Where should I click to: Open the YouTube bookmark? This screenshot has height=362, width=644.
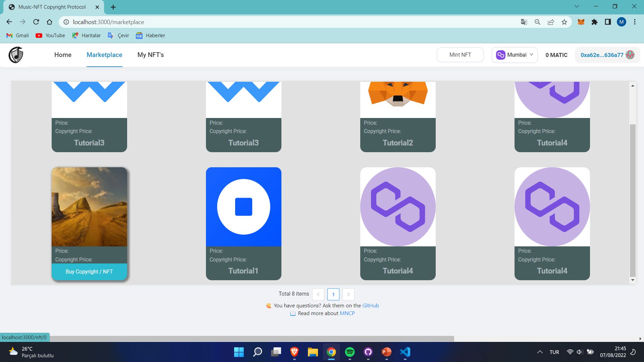pyautogui.click(x=50, y=35)
